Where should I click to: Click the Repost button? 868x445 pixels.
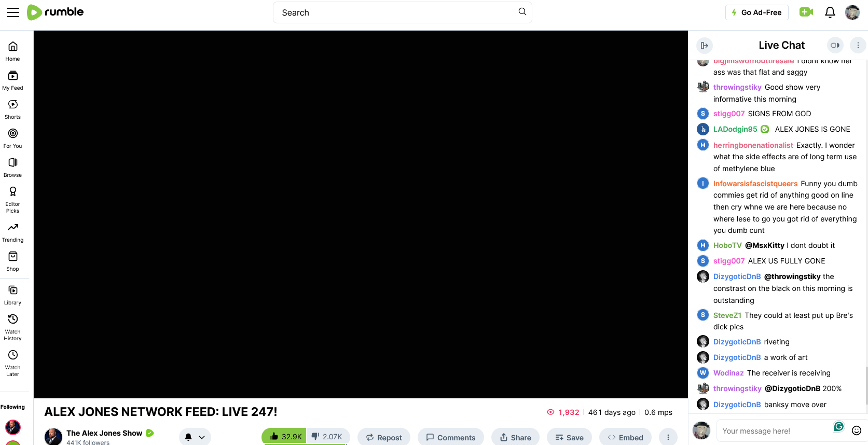pos(384,437)
